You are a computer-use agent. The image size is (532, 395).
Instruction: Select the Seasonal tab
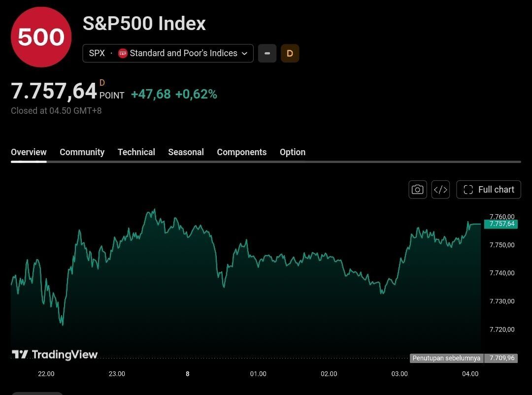[186, 152]
